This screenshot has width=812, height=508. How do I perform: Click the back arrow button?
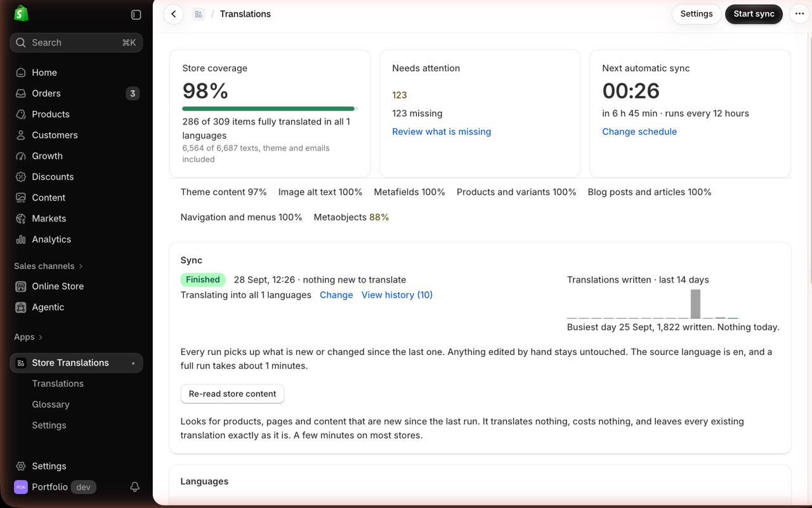click(173, 14)
